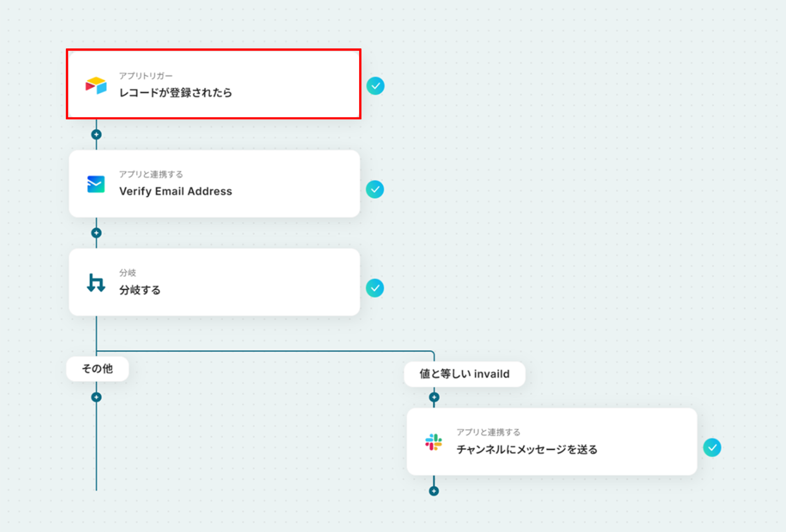
Task: Click the branch fork icon
Action: 96,283
